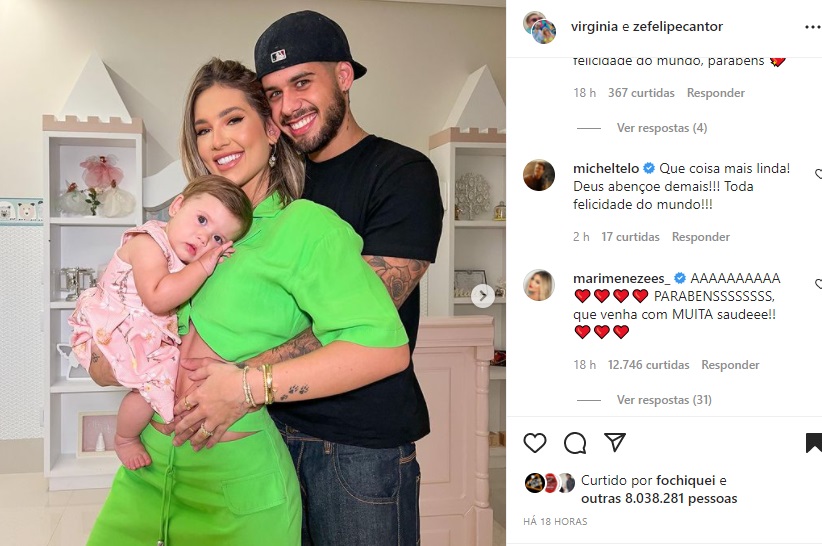Share the post via paper plane icon
Image resolution: width=822 pixels, height=546 pixels.
click(x=614, y=443)
